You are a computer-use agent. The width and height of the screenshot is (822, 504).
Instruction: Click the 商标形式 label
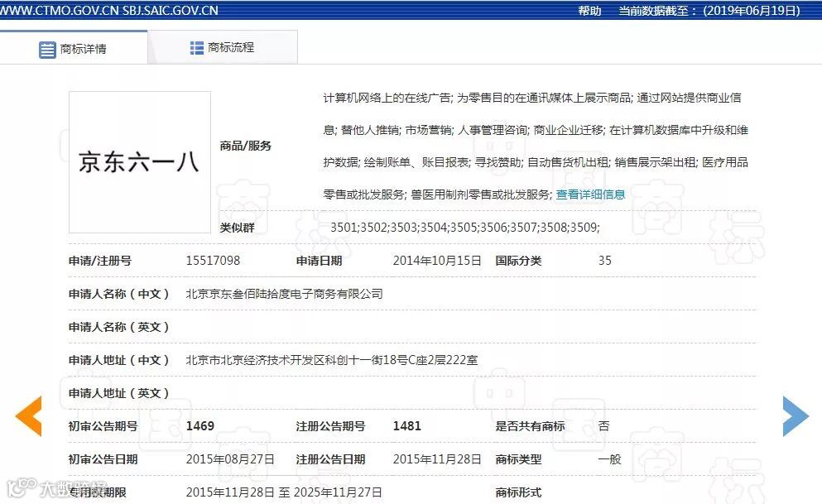518,492
